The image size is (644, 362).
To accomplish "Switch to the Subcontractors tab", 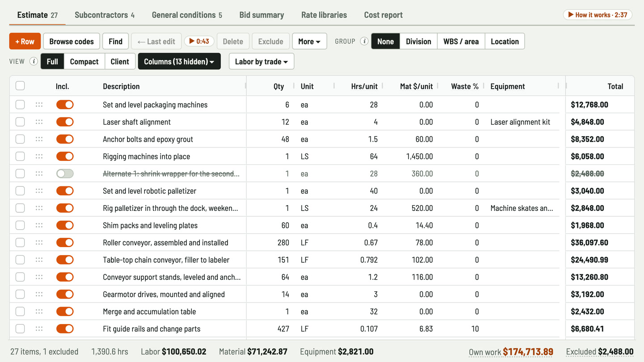I will coord(105,15).
